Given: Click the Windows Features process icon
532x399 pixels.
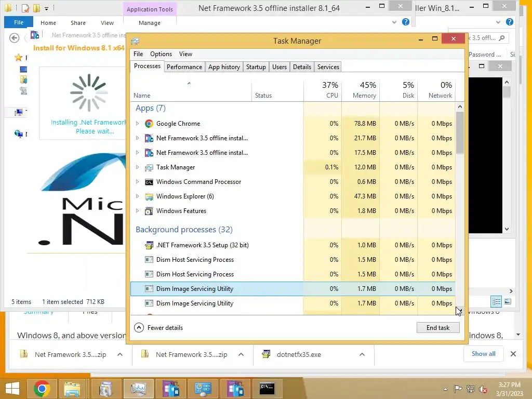Looking at the screenshot, I should tap(149, 211).
